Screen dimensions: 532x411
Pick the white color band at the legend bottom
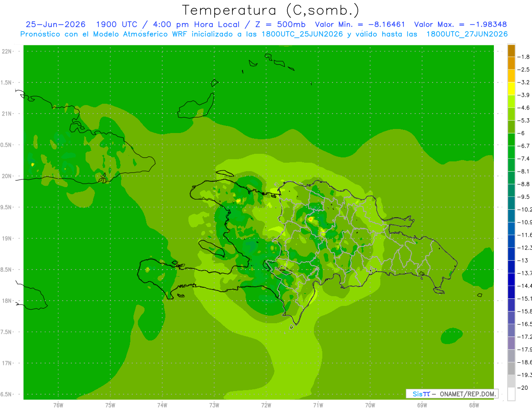(x=511, y=394)
